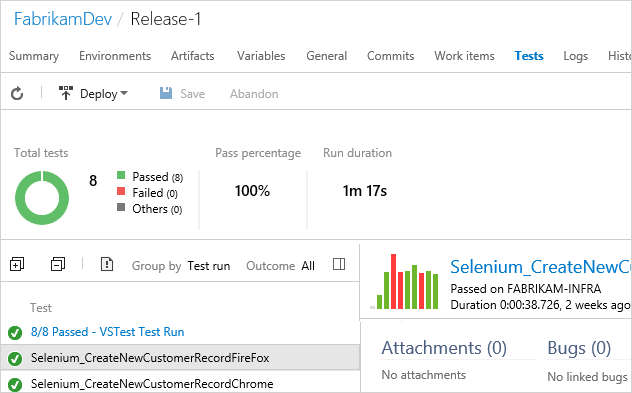This screenshot has width=632, height=393.
Task: Open the Artifacts tab
Action: [x=193, y=56]
